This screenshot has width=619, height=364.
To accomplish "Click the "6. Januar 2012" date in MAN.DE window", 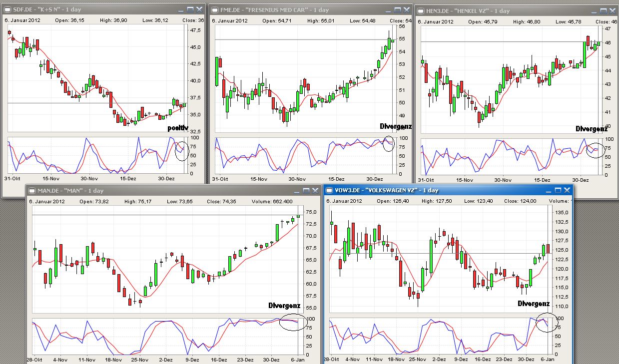I will coord(48,201).
